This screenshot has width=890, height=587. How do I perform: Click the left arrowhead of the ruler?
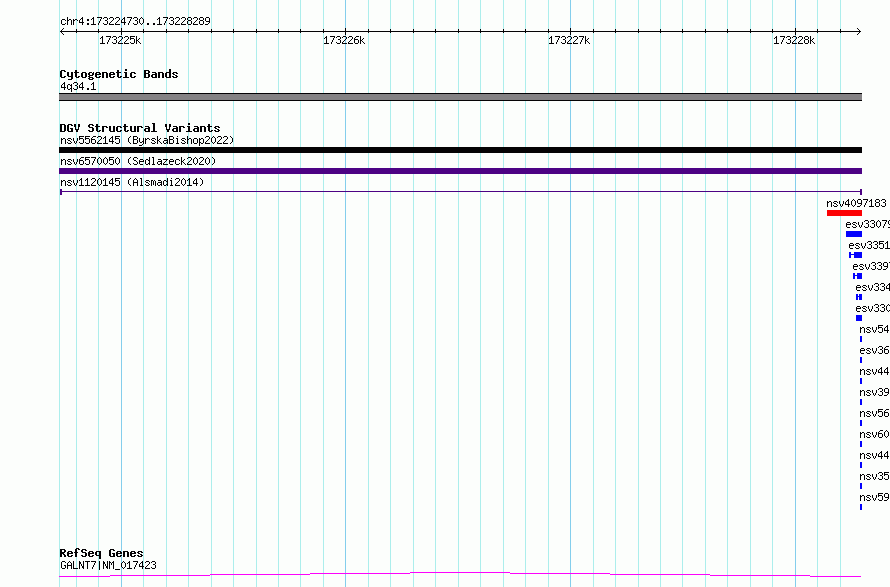pos(62,32)
